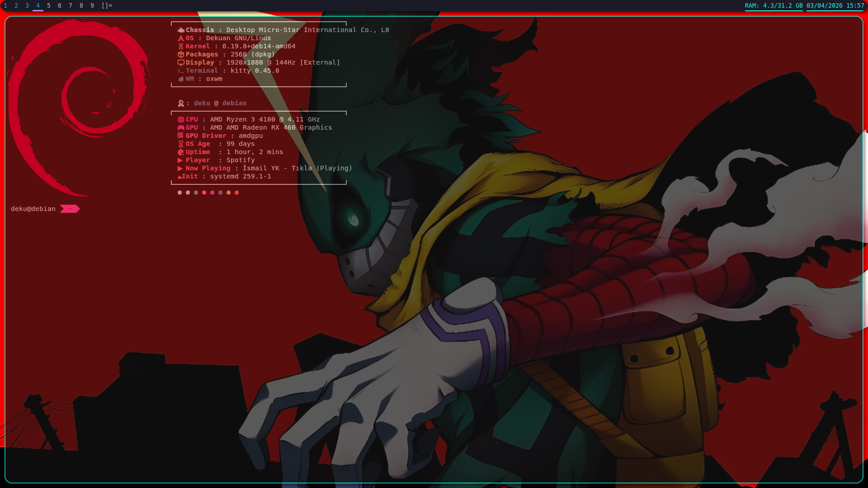
Task: Click the kernel version 6.19.8+deb14-amd64
Action: (x=259, y=47)
